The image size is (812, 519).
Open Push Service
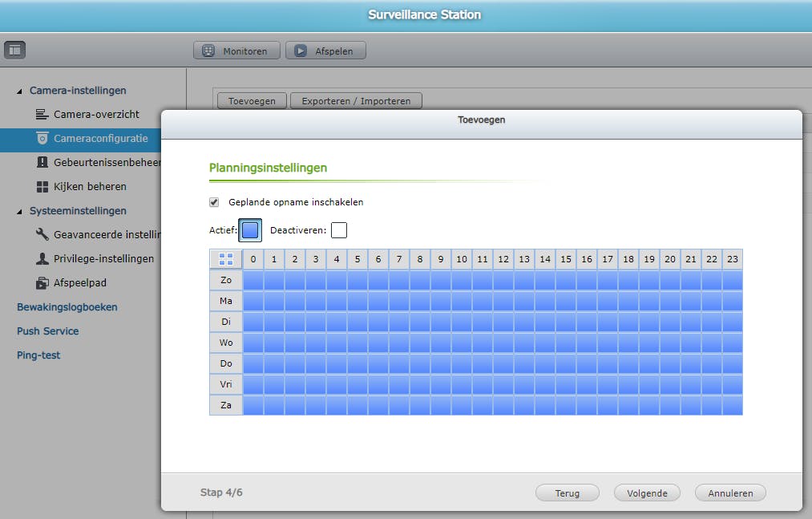tap(47, 331)
